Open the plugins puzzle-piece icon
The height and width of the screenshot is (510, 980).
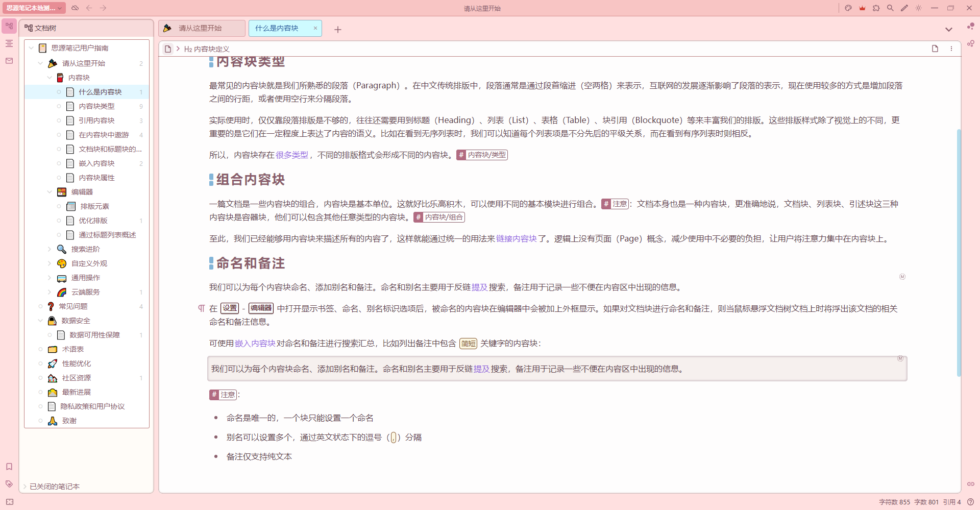(x=876, y=8)
